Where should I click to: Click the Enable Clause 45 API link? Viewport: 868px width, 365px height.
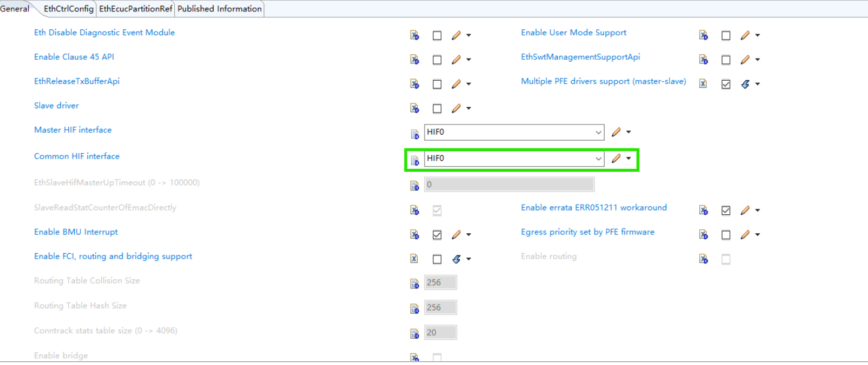point(74,57)
